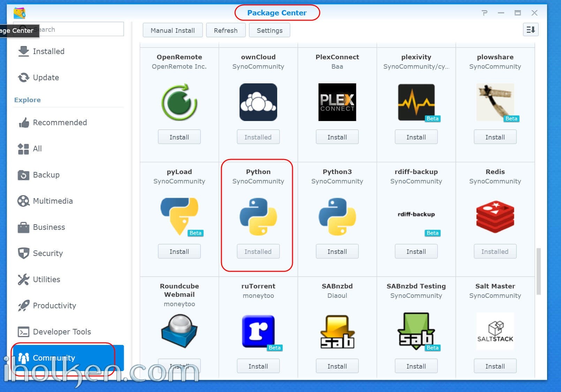
Task: Click the rdiff-backup package icon
Action: [416, 214]
